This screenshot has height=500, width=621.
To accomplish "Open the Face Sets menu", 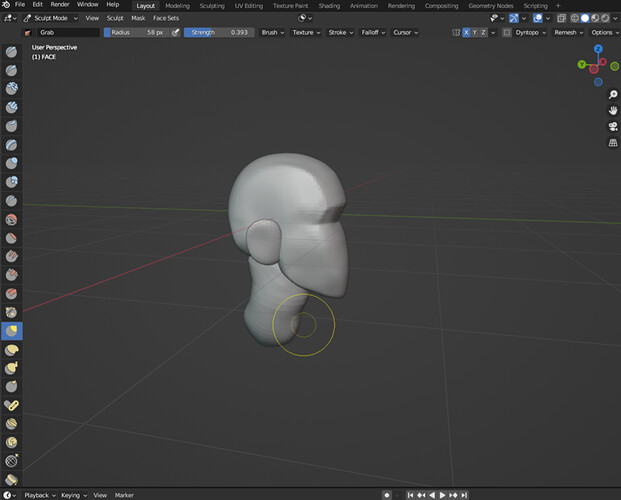I will pyautogui.click(x=166, y=18).
